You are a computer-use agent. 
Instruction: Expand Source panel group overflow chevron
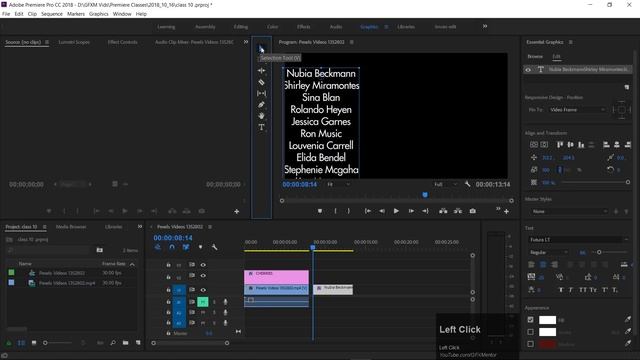(246, 42)
